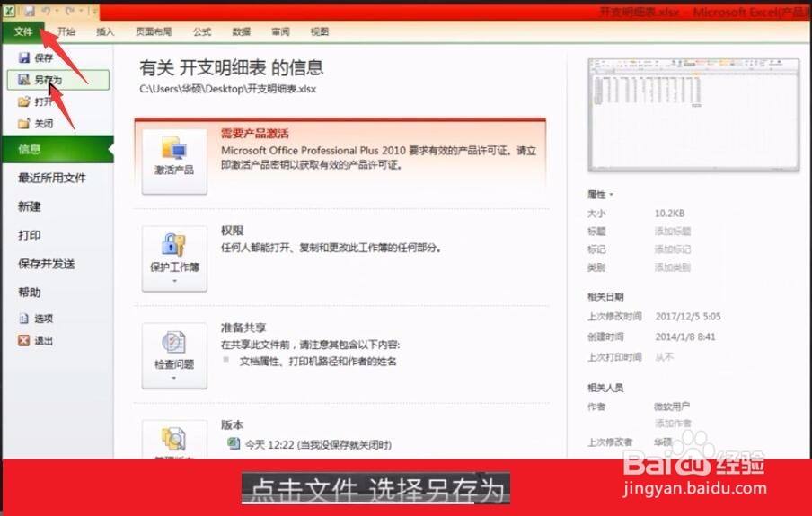Click the file path C:\Users\华硕\Desktop\开支明细表.xlsx

(x=228, y=89)
